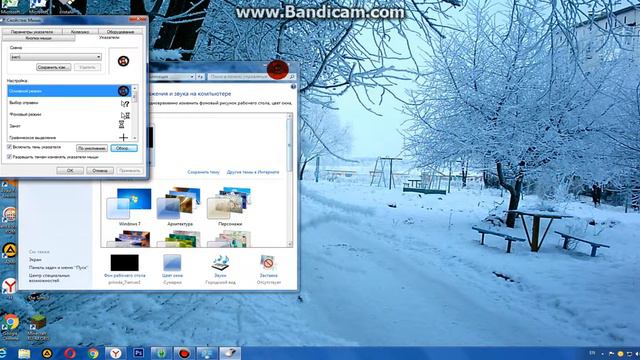Open Action Center flag icon in tray
Viewport: 640px width, 360px height.
pos(611,354)
